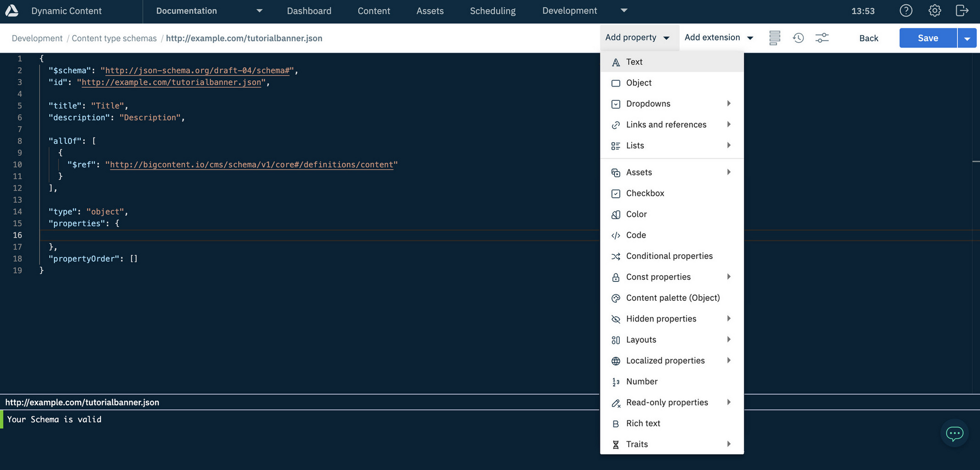Select Text from the property menu
Image resolution: width=980 pixels, height=470 pixels.
[x=672, y=61]
